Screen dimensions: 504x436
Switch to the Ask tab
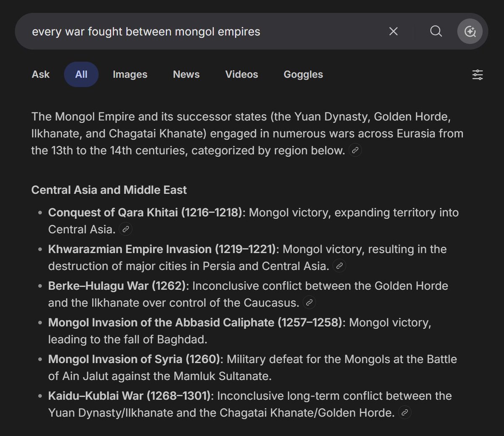tap(41, 74)
